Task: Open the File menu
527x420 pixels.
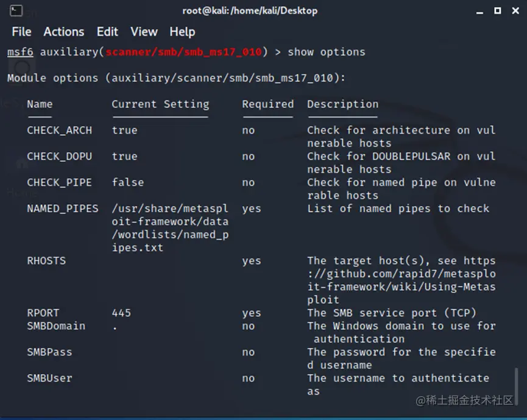Action: (x=21, y=32)
